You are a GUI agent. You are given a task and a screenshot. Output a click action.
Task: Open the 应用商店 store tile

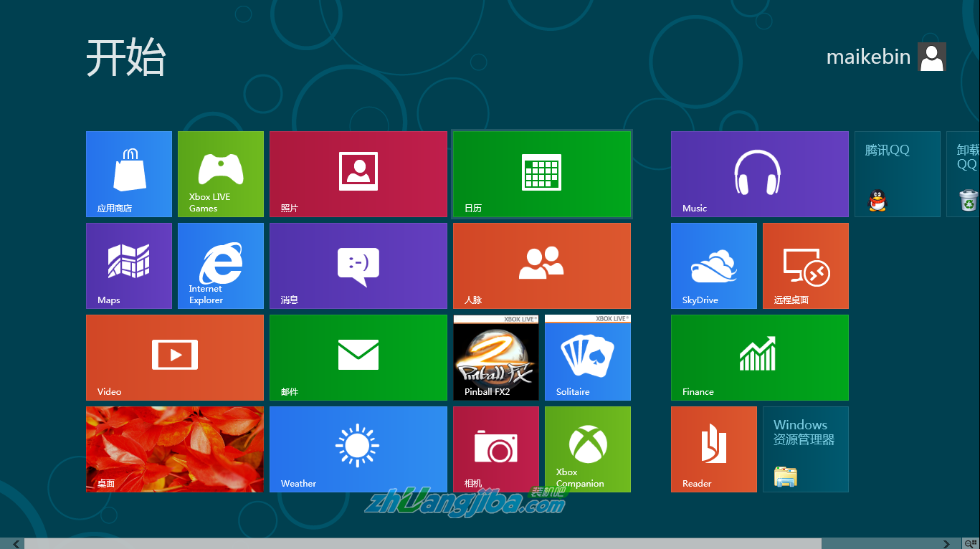[129, 174]
